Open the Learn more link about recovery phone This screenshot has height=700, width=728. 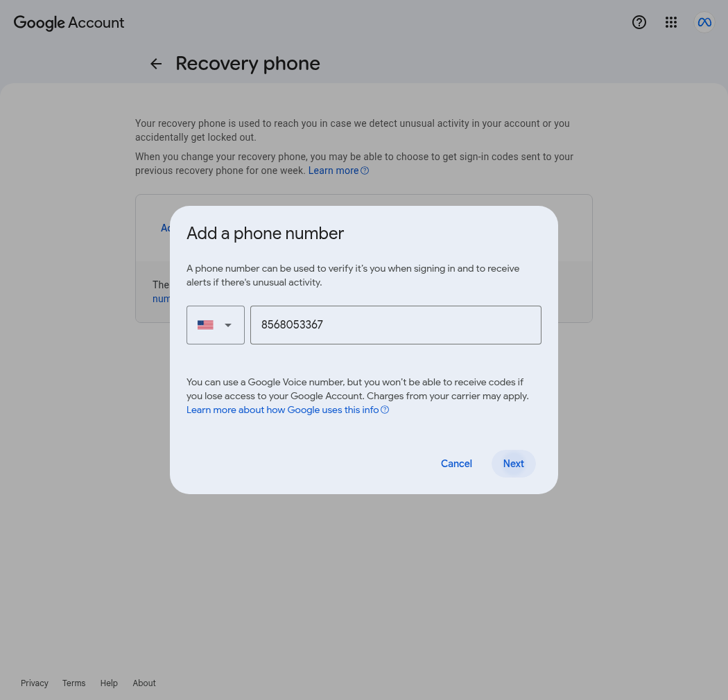pos(333,170)
